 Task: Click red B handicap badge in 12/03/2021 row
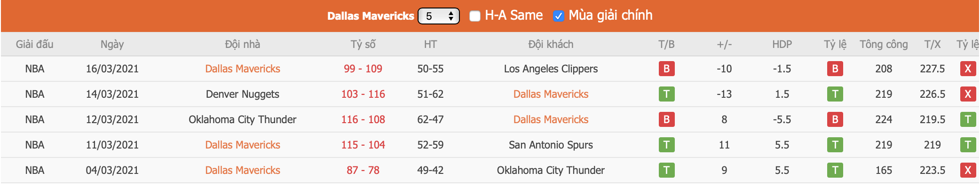coord(835,120)
